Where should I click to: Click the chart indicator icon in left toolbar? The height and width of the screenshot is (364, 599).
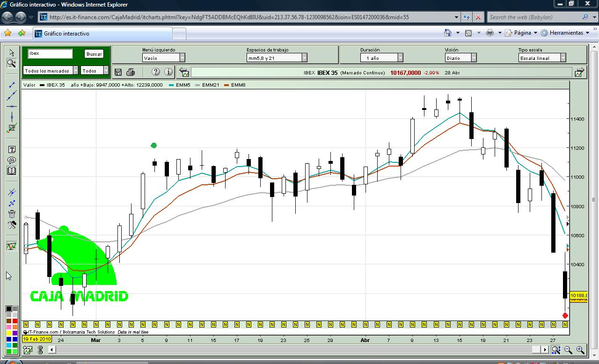pyautogui.click(x=12, y=246)
